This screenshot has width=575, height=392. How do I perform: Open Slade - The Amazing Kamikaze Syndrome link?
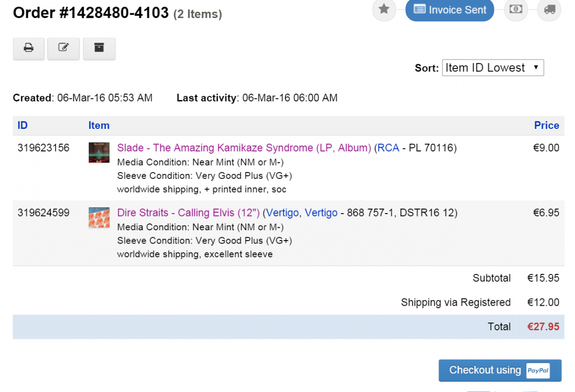click(x=244, y=148)
